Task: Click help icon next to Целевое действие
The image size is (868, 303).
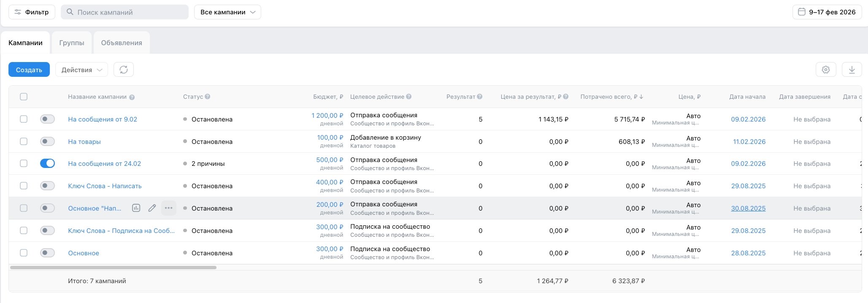Action: (x=409, y=97)
